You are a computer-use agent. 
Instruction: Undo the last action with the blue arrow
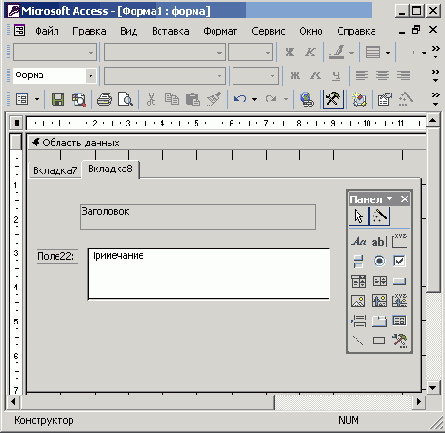point(240,99)
